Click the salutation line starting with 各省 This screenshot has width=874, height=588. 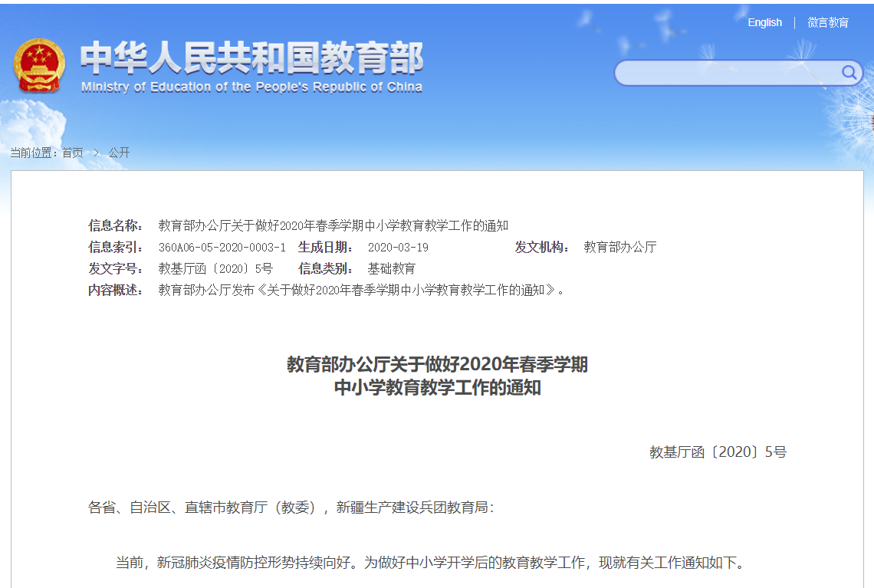click(291, 507)
